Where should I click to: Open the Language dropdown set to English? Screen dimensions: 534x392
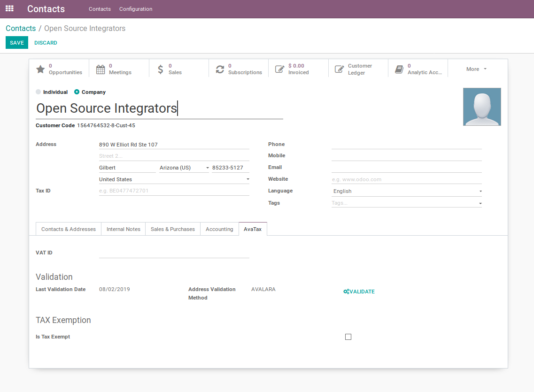pyautogui.click(x=406, y=191)
